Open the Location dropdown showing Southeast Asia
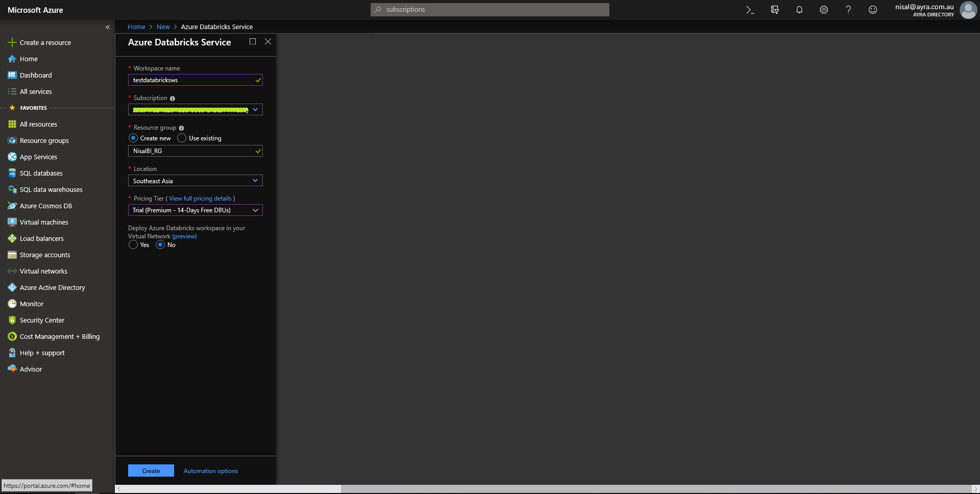 click(x=195, y=181)
